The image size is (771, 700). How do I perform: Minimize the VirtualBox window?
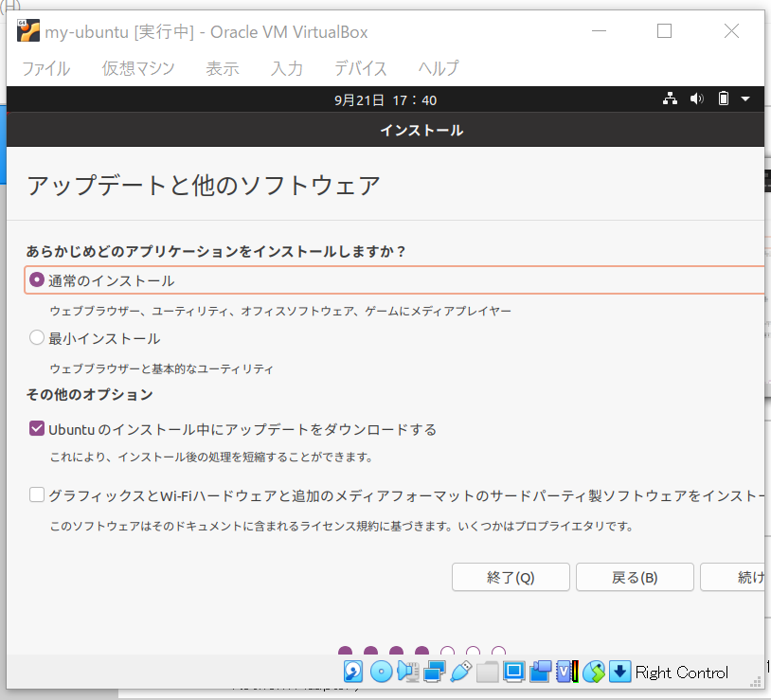tap(599, 31)
